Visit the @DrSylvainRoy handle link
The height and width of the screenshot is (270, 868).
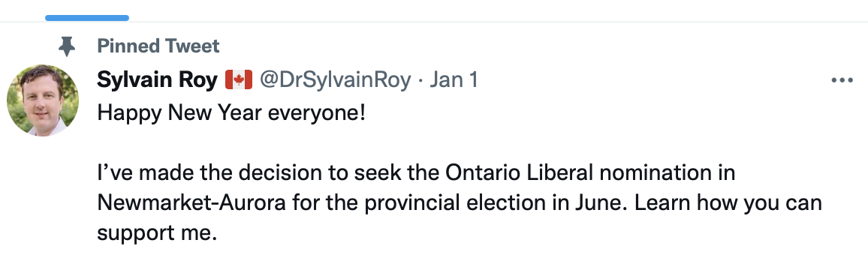(x=336, y=80)
